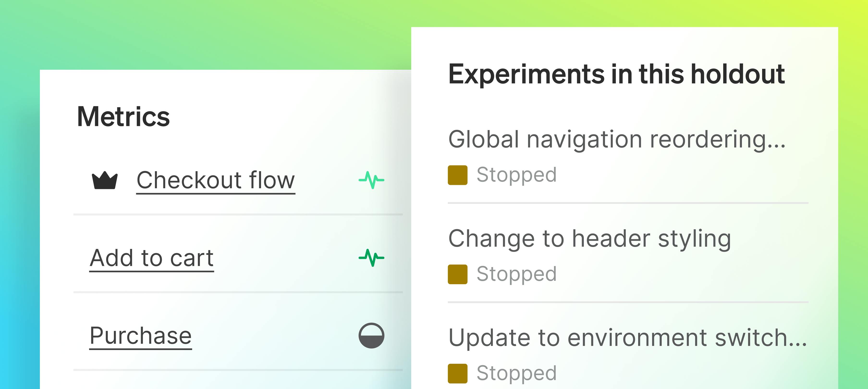Screen dimensions: 868x389
Task: Click the divider below Global navigation's Stopped status
Action: point(628,203)
